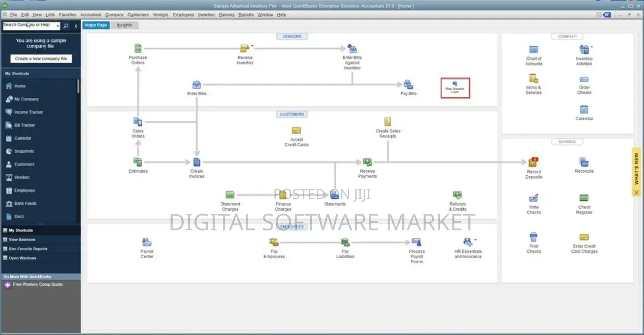Open the search box dropdown arrow

[58, 26]
